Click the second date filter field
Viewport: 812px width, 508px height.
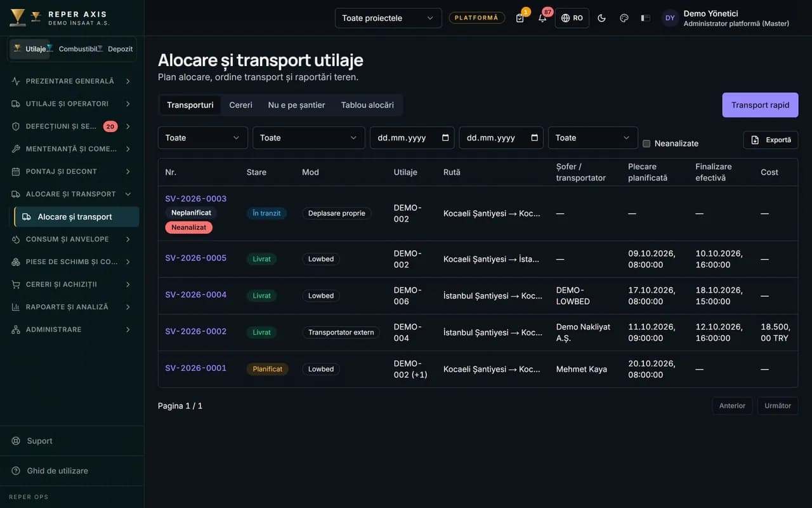click(x=501, y=138)
